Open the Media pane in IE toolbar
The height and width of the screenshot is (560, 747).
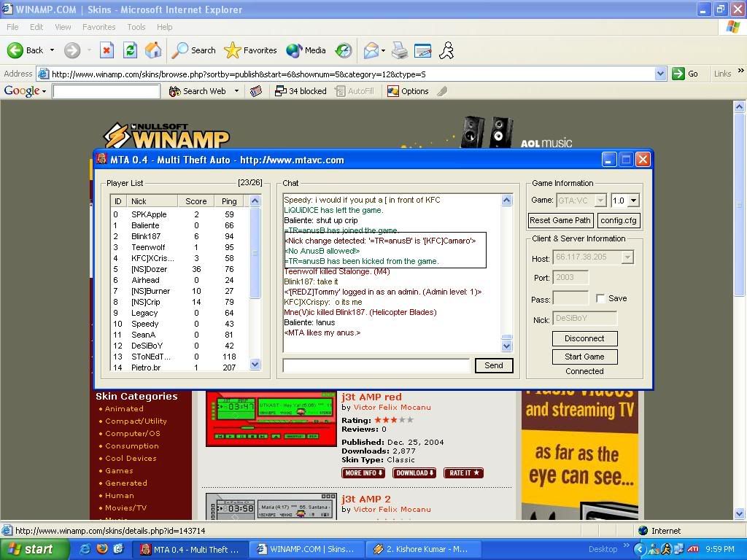306,50
